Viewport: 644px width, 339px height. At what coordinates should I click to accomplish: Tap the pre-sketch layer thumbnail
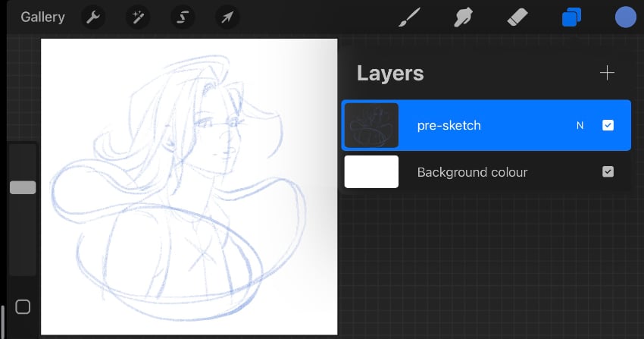[x=371, y=125]
